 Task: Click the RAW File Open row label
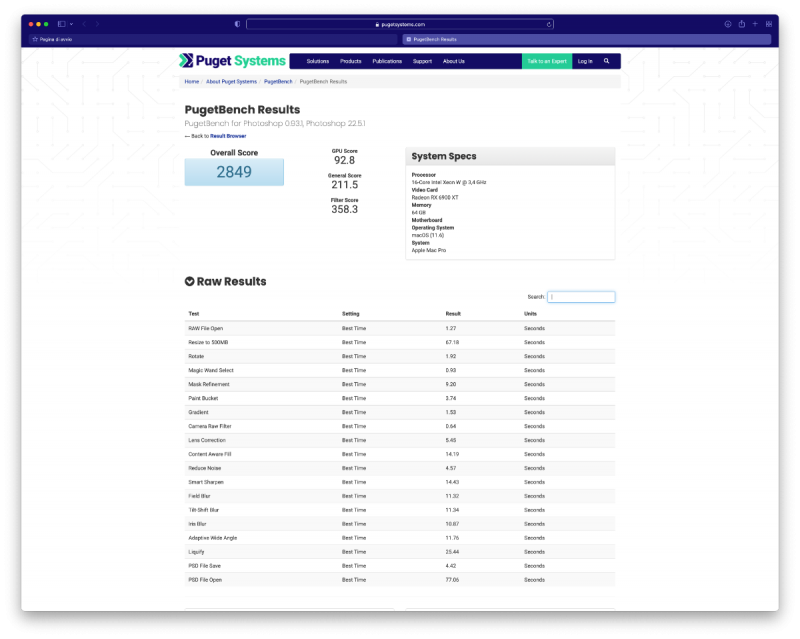[206, 329]
